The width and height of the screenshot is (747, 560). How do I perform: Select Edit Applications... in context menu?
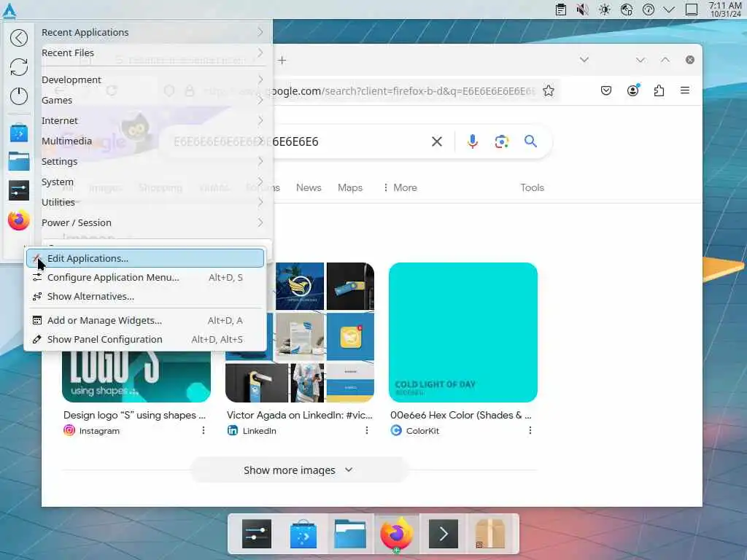click(145, 258)
